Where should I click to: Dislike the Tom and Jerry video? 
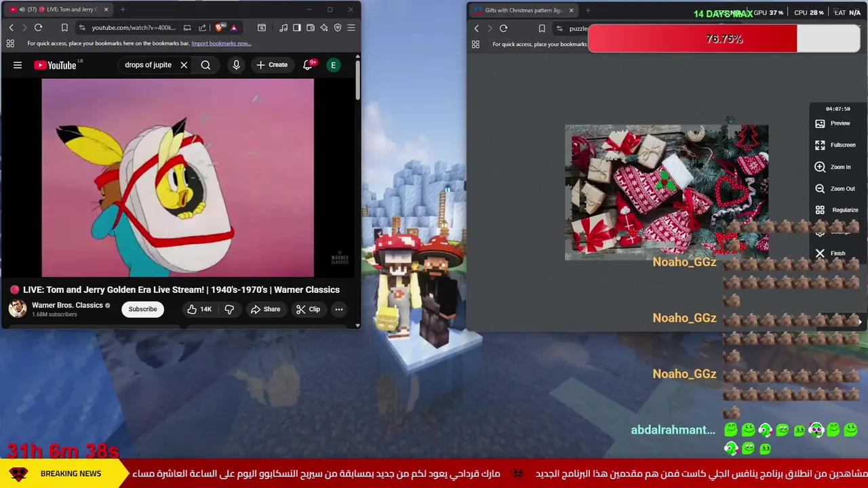(229, 309)
